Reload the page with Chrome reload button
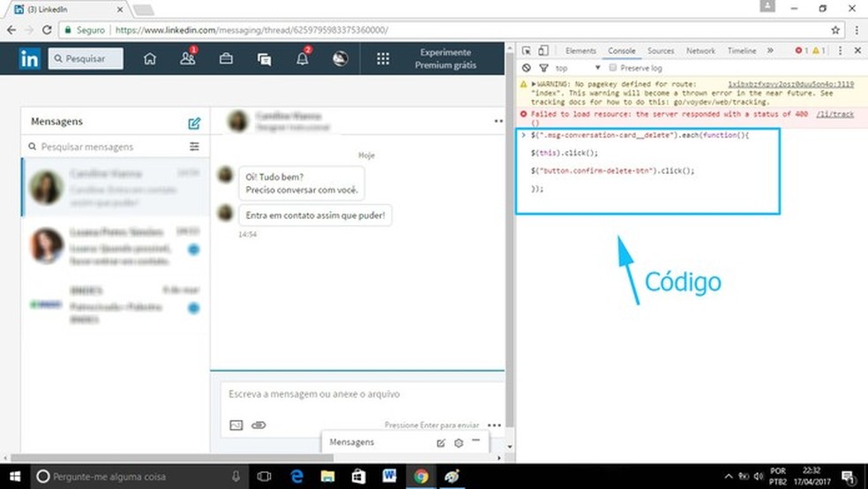The height and width of the screenshot is (489, 868). pyautogui.click(x=47, y=29)
